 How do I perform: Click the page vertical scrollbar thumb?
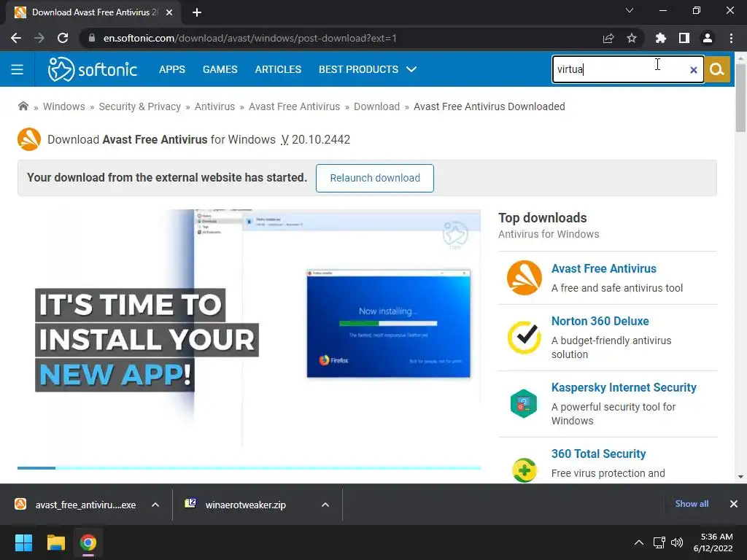740,98
